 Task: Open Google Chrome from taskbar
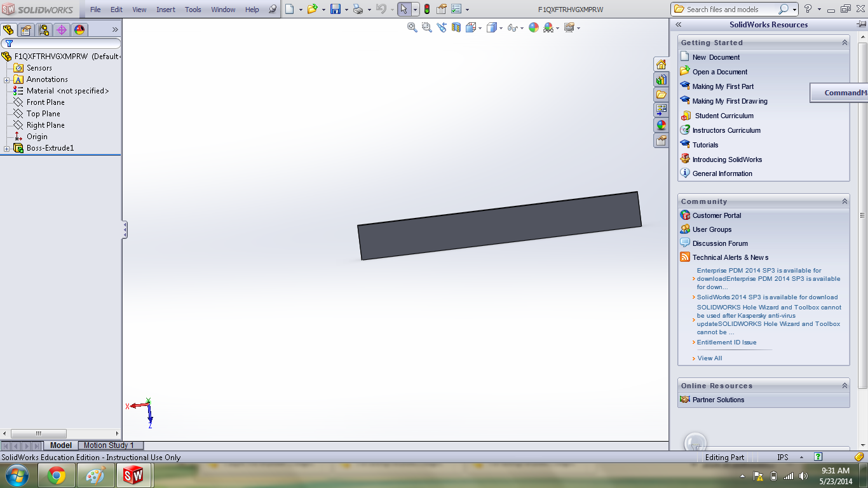pyautogui.click(x=57, y=475)
